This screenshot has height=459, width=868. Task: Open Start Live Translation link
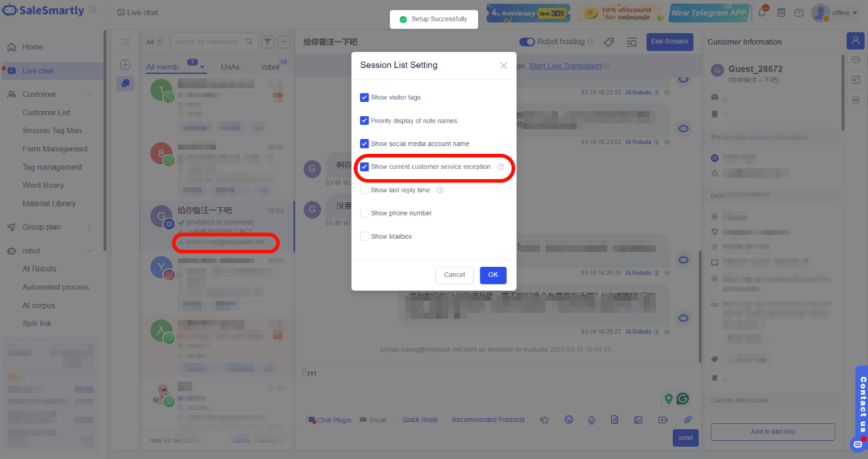565,66
